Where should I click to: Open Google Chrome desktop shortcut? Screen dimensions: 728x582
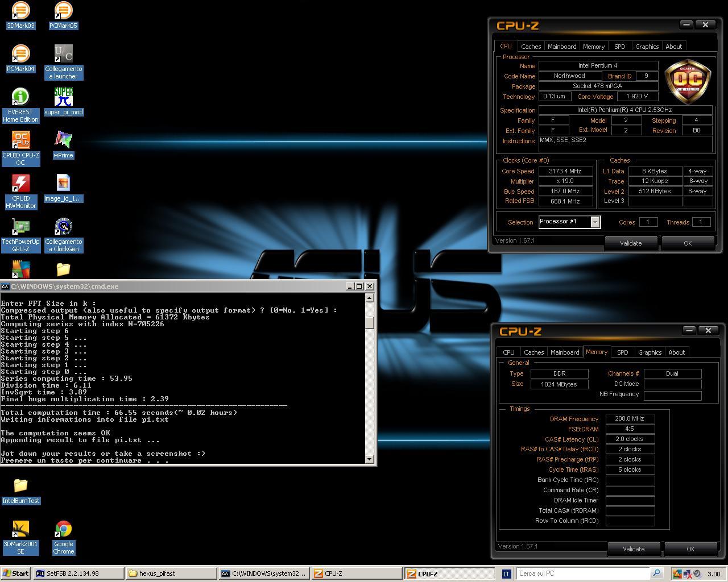point(63,537)
